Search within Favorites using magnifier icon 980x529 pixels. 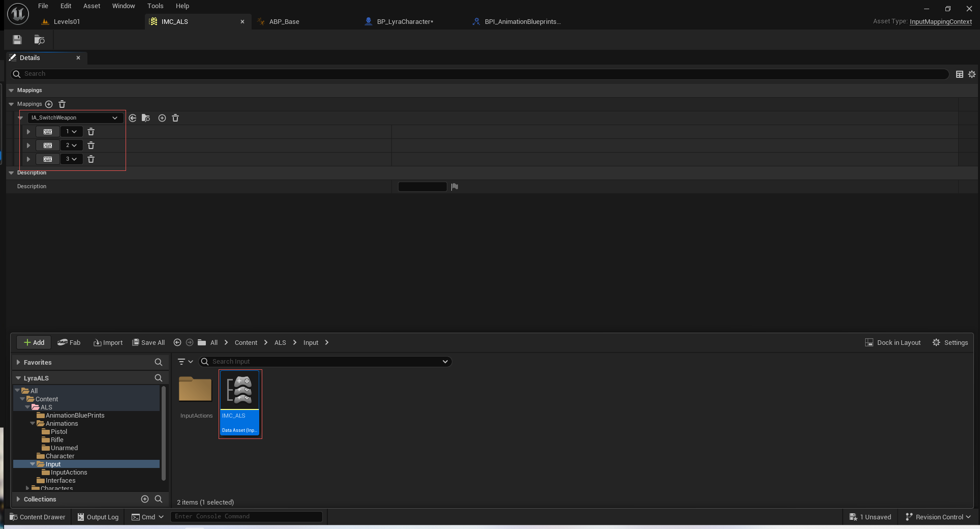click(159, 362)
